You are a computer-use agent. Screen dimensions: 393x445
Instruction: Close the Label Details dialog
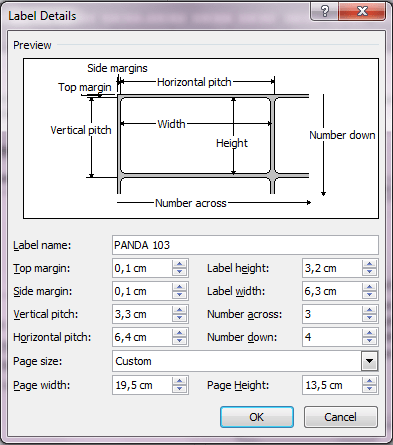pos(362,12)
